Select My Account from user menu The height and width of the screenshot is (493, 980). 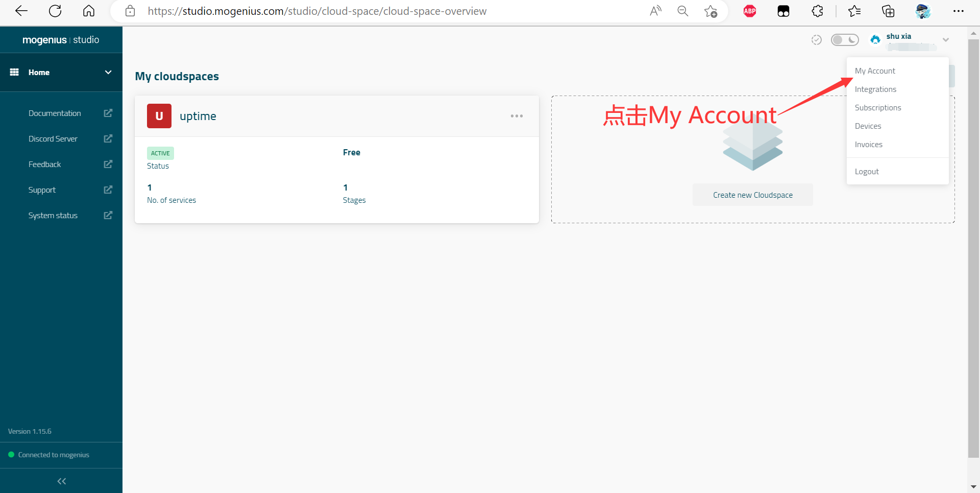(875, 71)
